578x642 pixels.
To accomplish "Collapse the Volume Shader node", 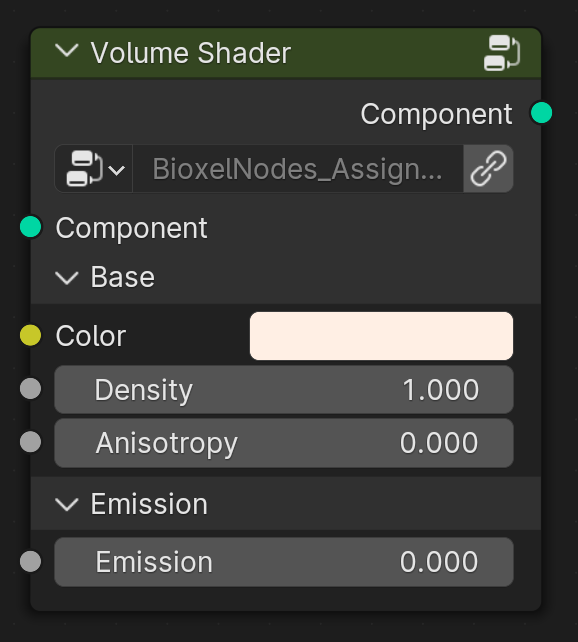I will [x=66, y=51].
